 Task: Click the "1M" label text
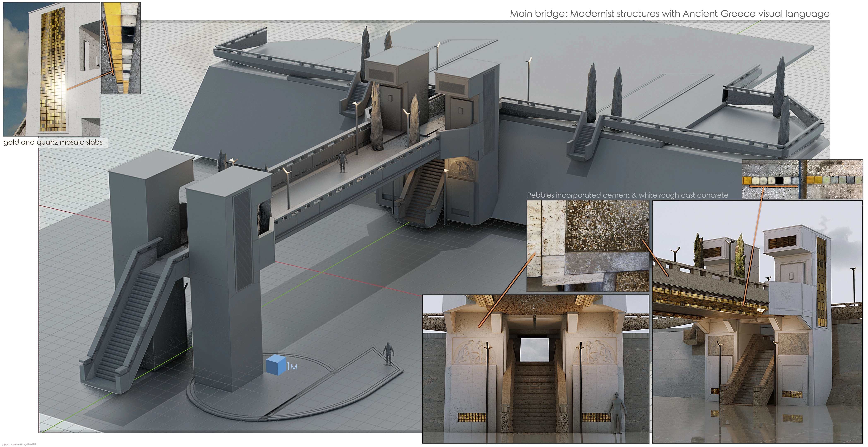point(293,366)
